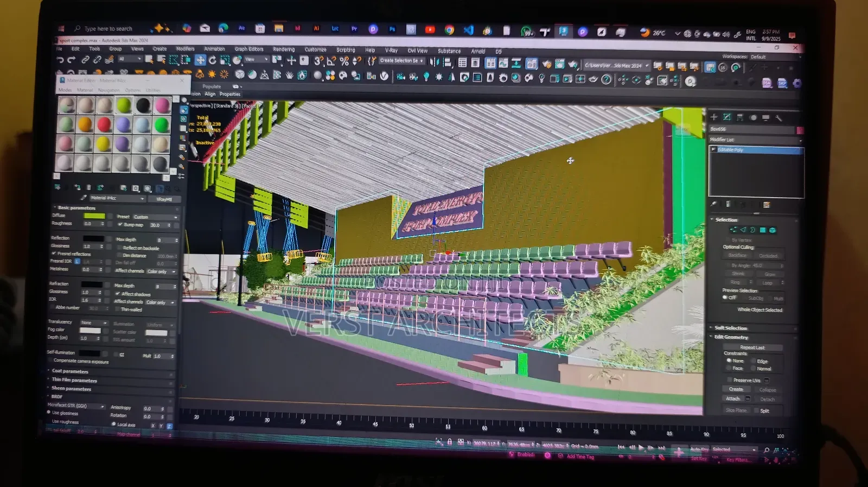Activate Polygon sub-object selection level
This screenshot has width=868, height=487.
tap(763, 230)
